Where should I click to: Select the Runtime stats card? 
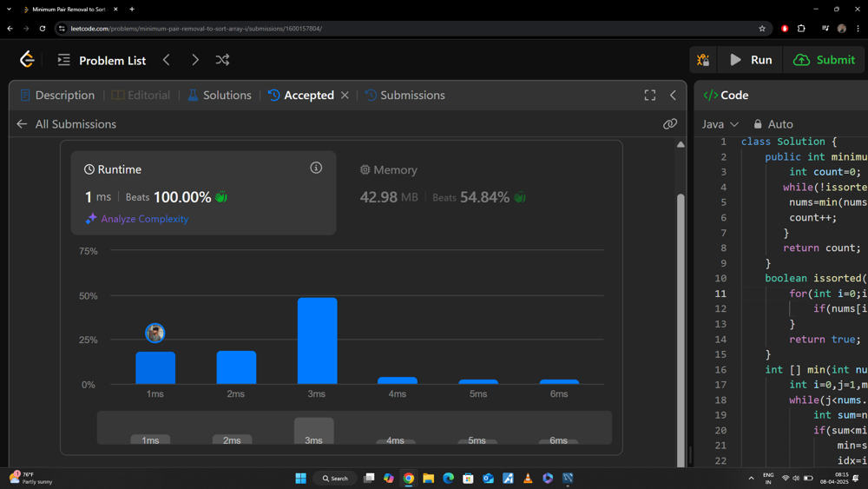[x=204, y=193]
